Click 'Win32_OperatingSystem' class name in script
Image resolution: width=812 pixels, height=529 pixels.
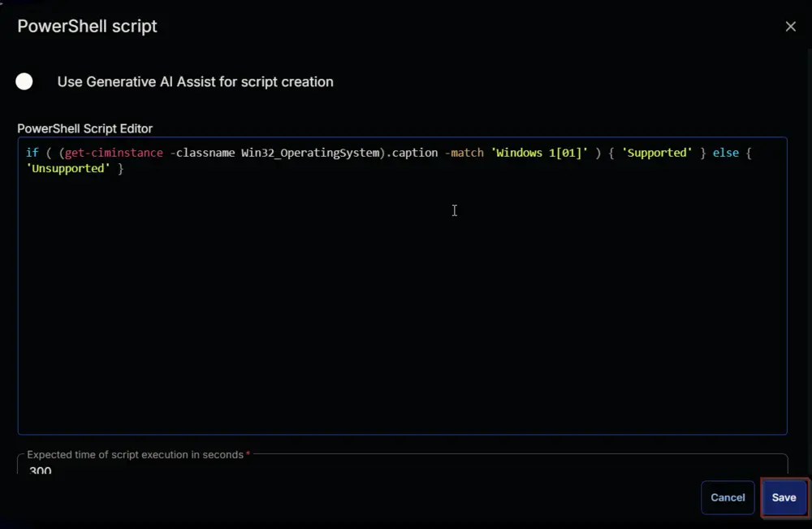coord(309,153)
